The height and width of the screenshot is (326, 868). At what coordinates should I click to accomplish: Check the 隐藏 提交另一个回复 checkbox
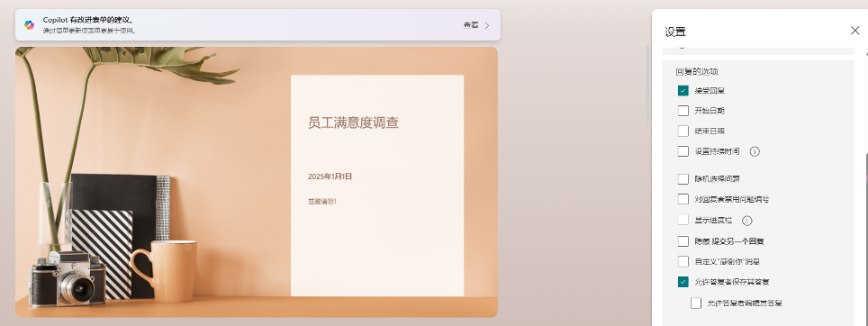coord(683,241)
